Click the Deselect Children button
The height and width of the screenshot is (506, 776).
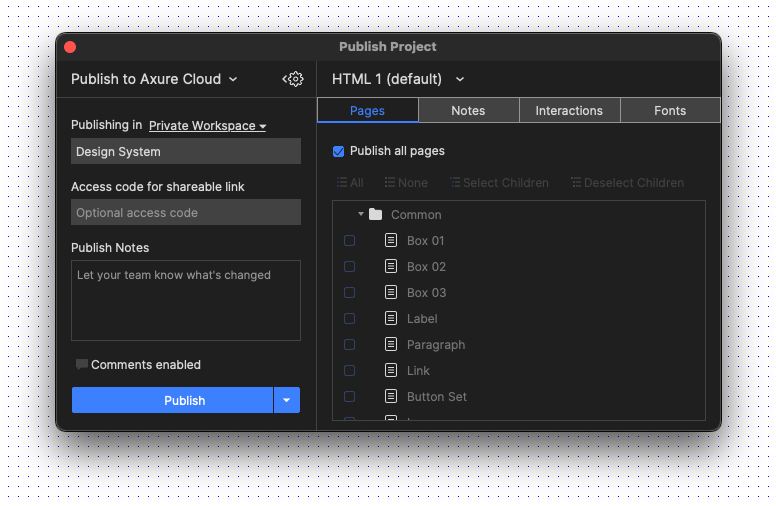click(628, 183)
